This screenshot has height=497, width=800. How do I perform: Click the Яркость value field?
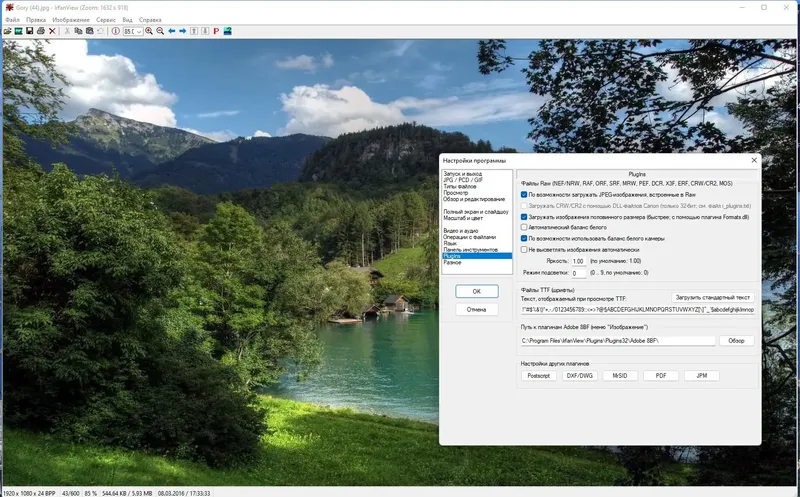[x=579, y=261]
